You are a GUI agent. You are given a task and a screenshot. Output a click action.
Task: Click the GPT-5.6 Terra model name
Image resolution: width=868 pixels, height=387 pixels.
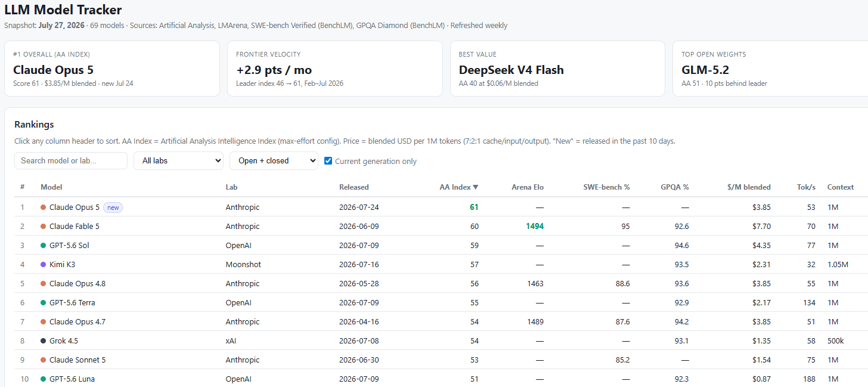[x=73, y=302]
